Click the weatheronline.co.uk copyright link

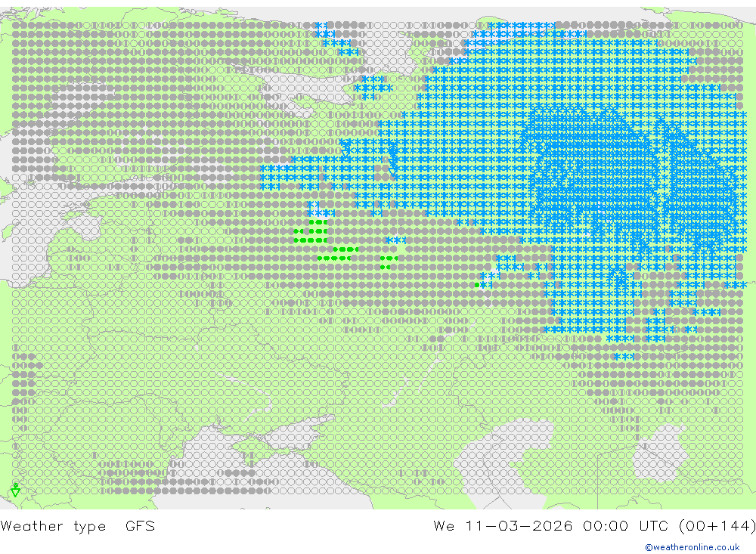click(692, 547)
